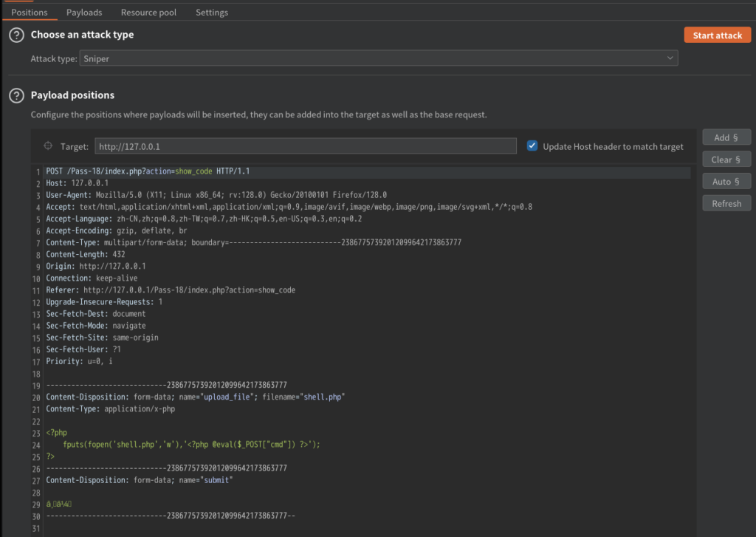This screenshot has height=537, width=756.
Task: Click the target crosshair icon
Action: tap(48, 146)
